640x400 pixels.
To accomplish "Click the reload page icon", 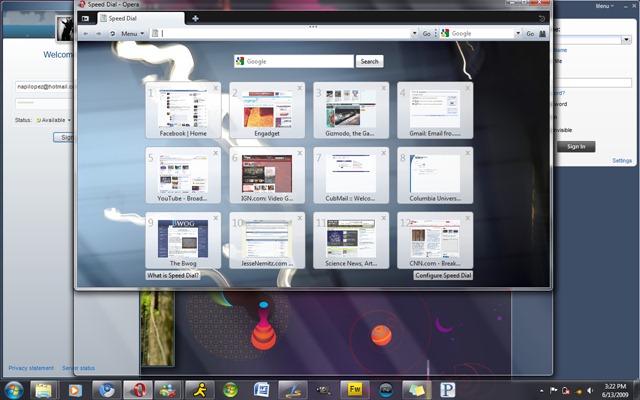I will (x=112, y=33).
